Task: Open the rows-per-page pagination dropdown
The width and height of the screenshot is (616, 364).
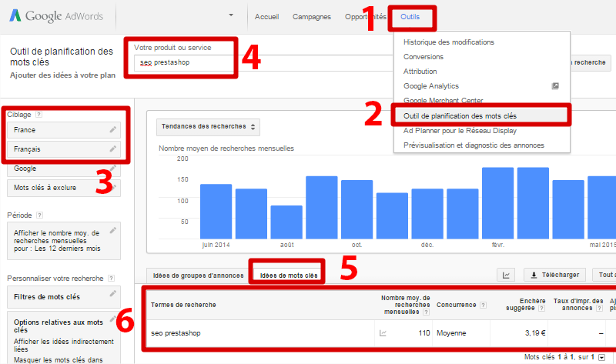Action: pos(601,357)
